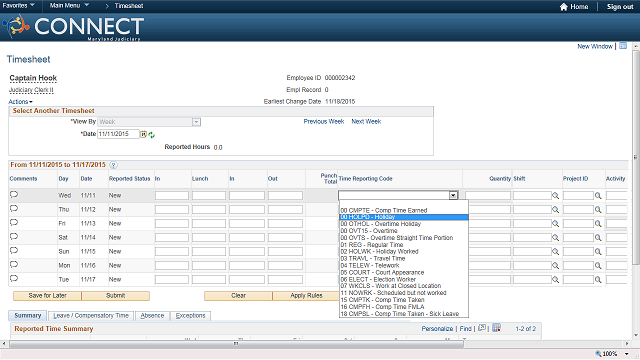Click Out field for Fri 11/13
The width and height of the screenshot is (640, 360).
click(285, 224)
